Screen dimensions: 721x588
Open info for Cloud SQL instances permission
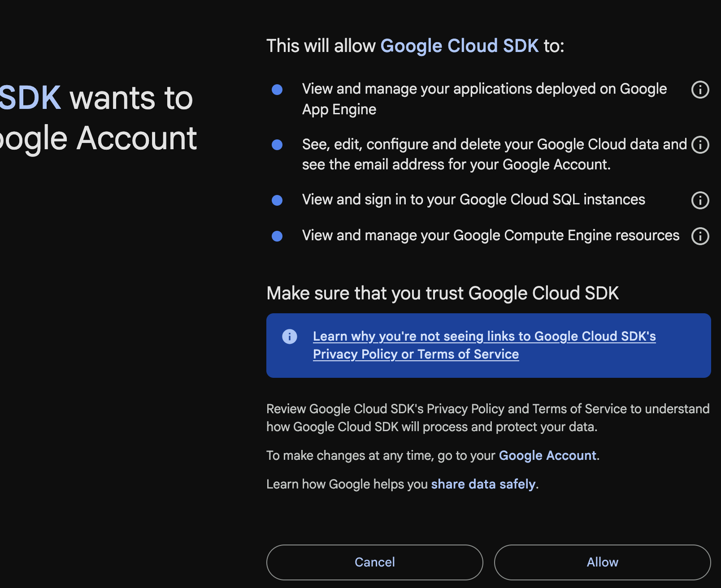pos(699,201)
